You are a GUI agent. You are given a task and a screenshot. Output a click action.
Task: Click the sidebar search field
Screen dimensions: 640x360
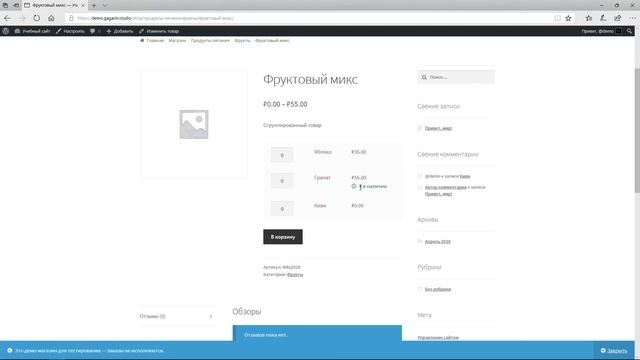[x=456, y=77]
